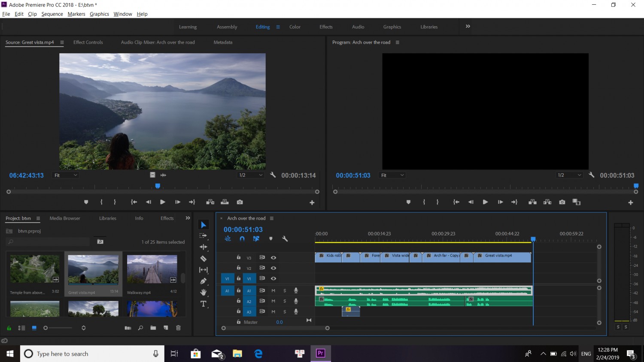The image size is (644, 362).
Task: Click Lift button in Program monitor
Action: [532, 202]
